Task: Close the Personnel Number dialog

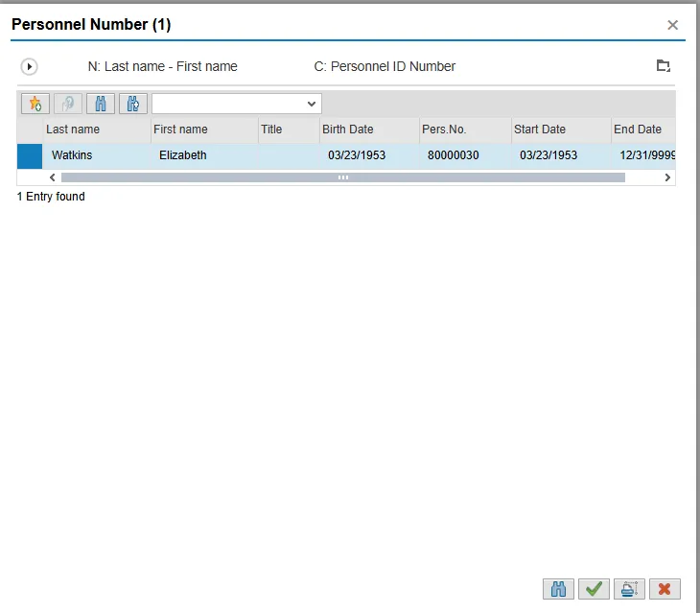Action: (672, 25)
